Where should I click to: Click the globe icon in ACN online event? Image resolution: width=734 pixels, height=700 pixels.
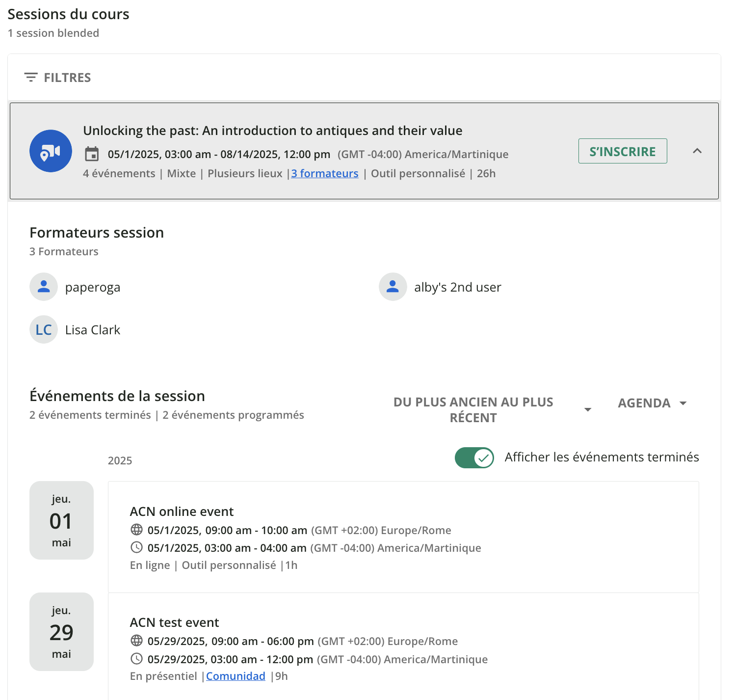coord(136,530)
